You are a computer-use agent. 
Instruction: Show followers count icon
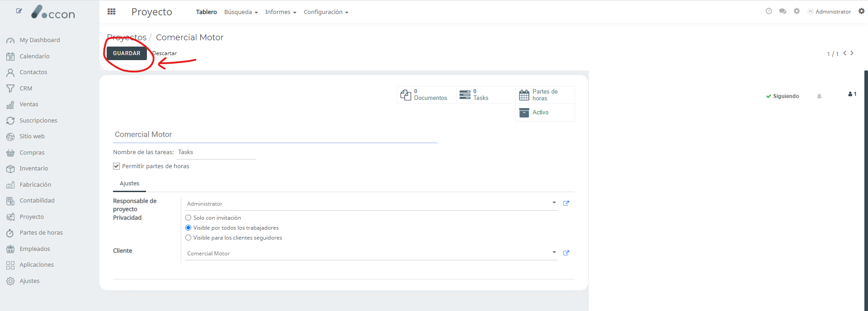pos(852,94)
